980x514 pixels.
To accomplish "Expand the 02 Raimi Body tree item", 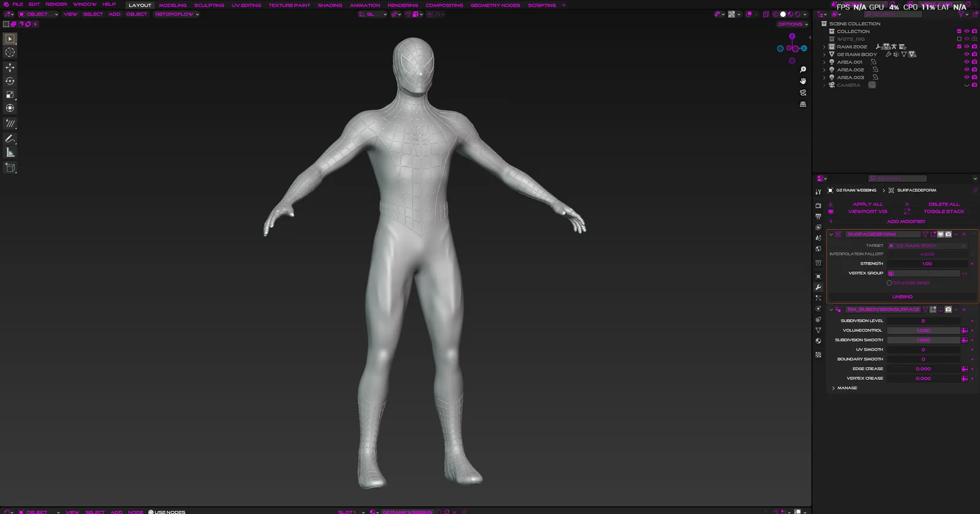I will click(824, 55).
